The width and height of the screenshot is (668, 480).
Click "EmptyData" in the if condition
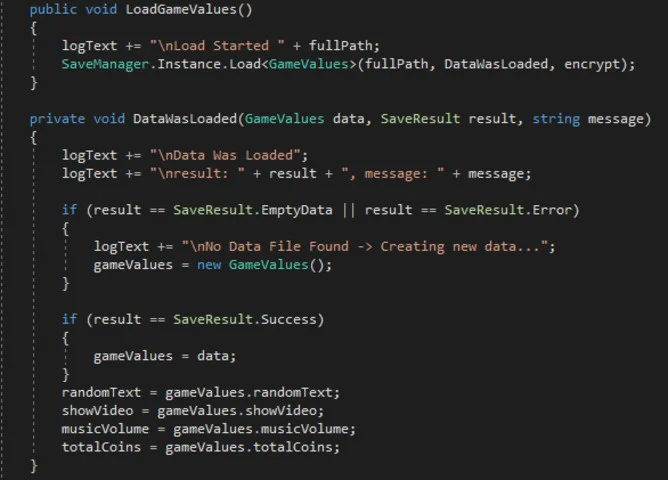click(297, 210)
